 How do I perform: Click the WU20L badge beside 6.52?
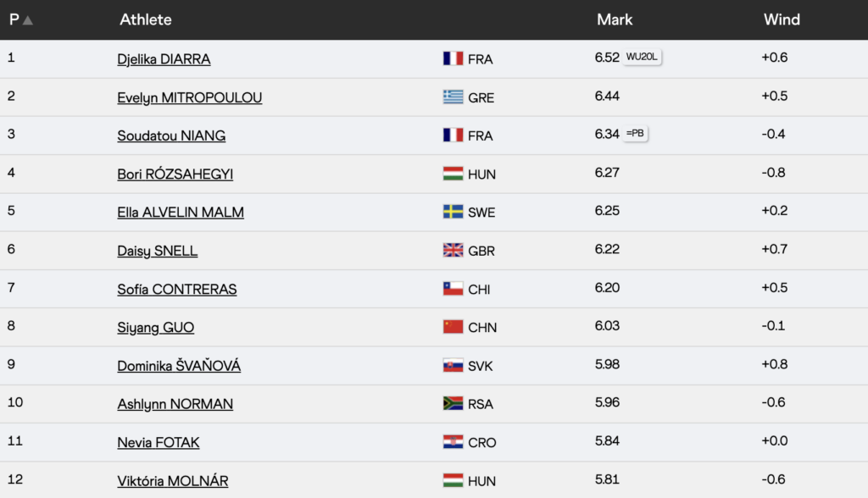click(642, 57)
